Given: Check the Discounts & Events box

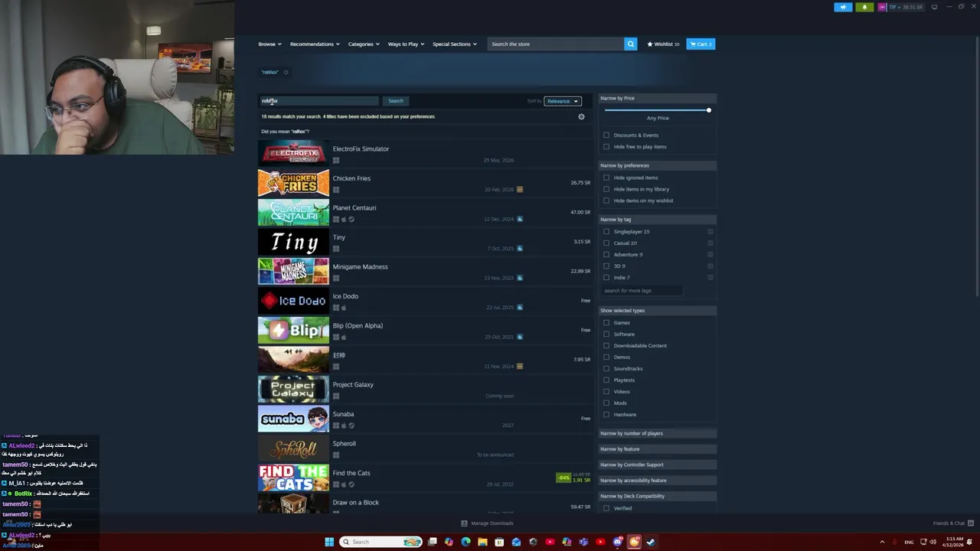Looking at the screenshot, I should point(606,135).
